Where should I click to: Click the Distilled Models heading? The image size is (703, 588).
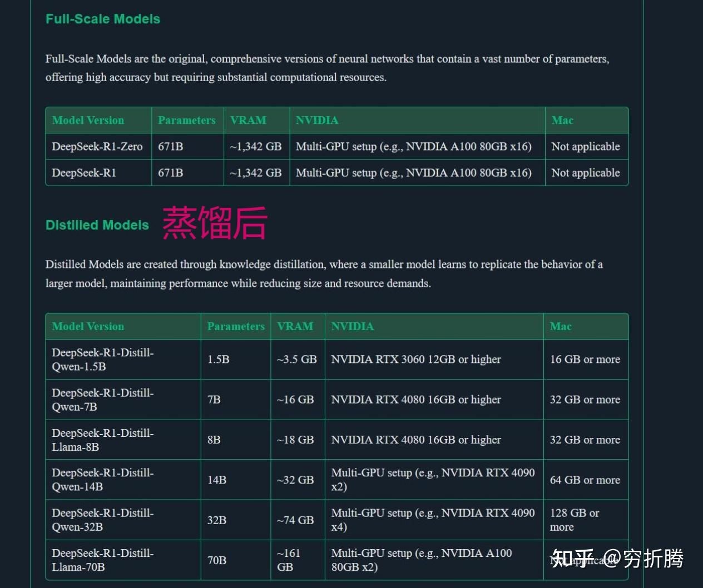click(x=97, y=225)
